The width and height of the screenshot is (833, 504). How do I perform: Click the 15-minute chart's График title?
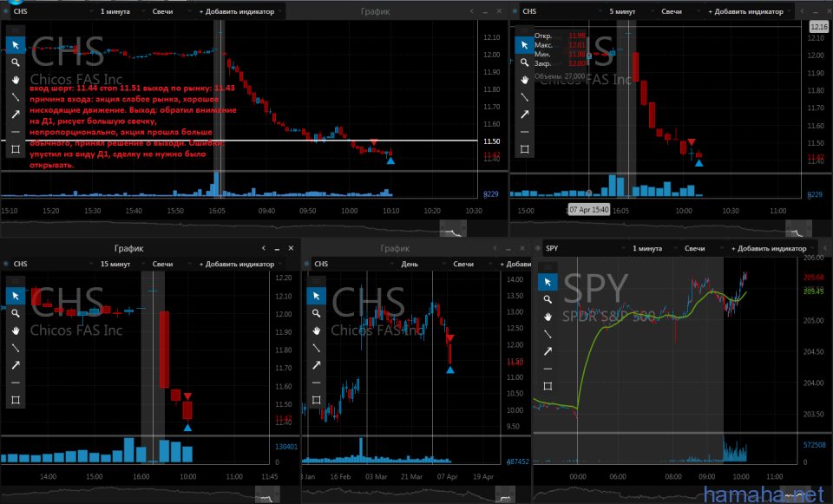[129, 248]
